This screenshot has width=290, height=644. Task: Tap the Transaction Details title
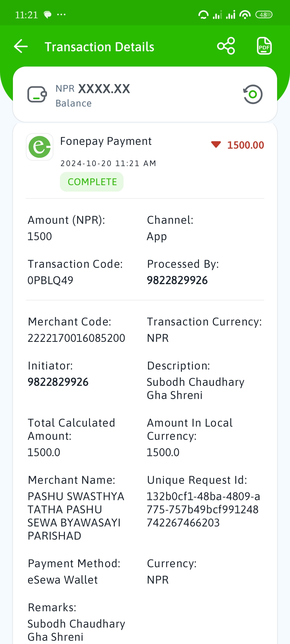[x=100, y=47]
